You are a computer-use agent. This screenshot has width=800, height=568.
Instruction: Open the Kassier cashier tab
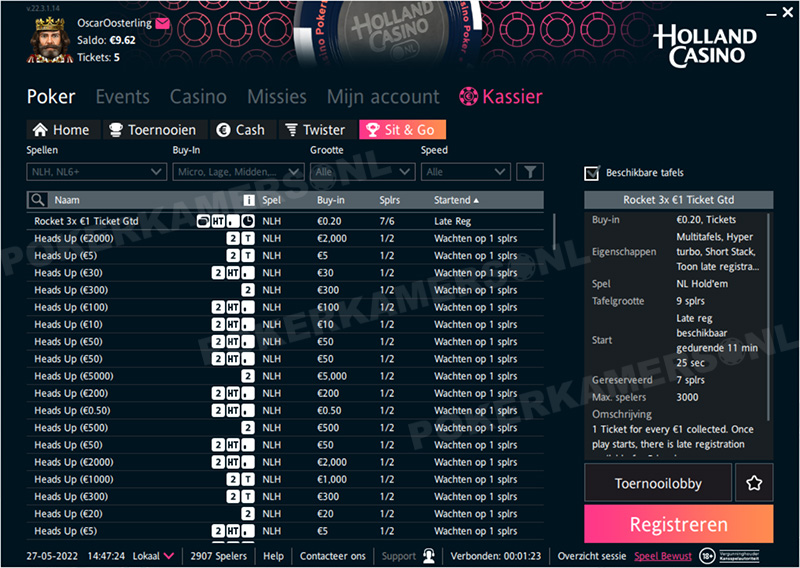(x=501, y=96)
